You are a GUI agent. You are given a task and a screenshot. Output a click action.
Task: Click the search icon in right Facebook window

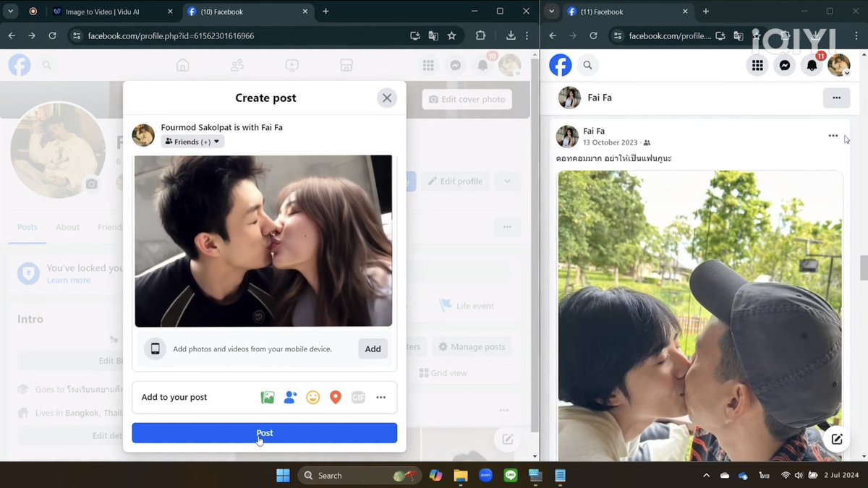(587, 65)
